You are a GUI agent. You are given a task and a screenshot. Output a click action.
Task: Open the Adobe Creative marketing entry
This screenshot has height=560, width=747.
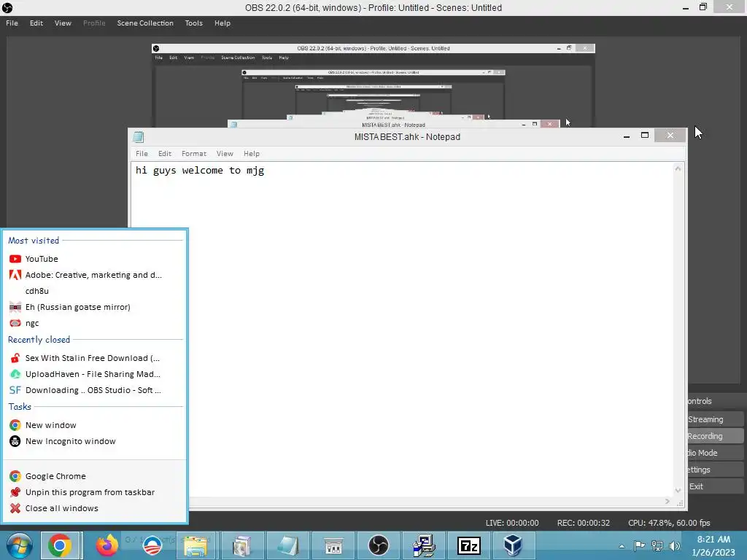click(x=94, y=275)
